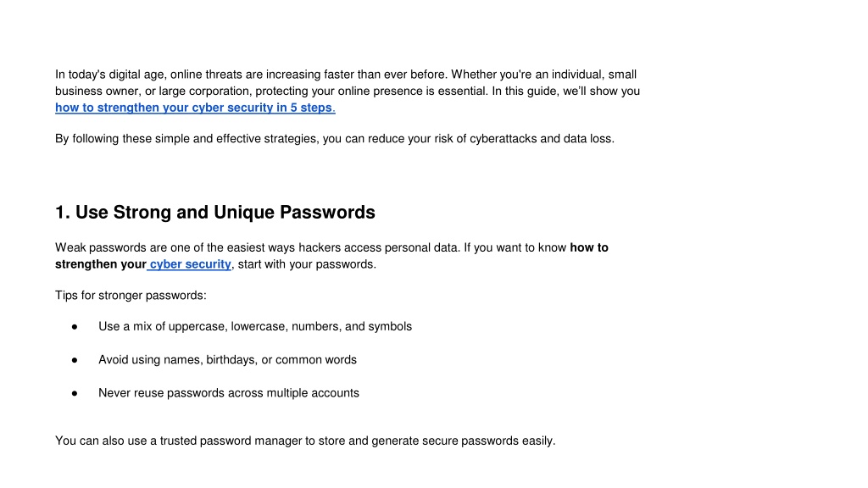
Task: Open the 'how to strengthen your cyber security in 5 steps' link
Action: pyautogui.click(x=195, y=108)
